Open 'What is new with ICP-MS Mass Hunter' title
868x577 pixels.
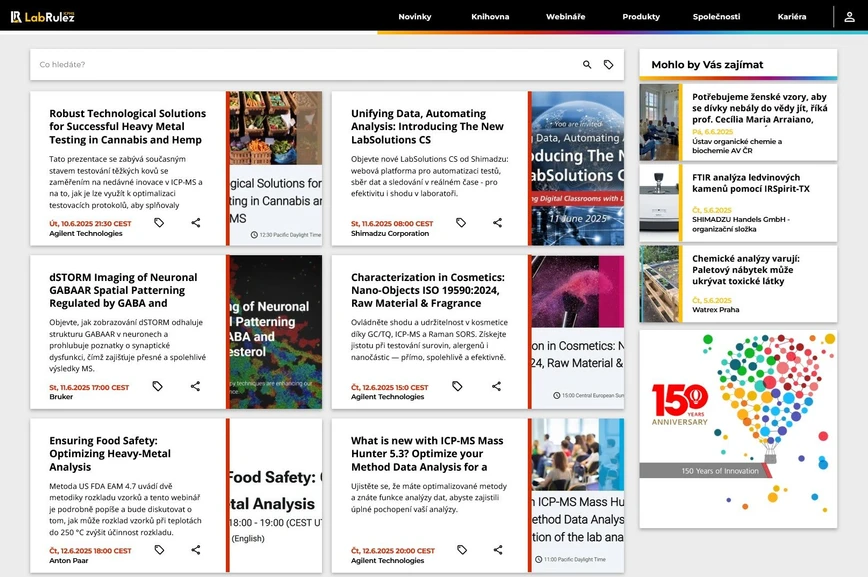[x=427, y=454]
